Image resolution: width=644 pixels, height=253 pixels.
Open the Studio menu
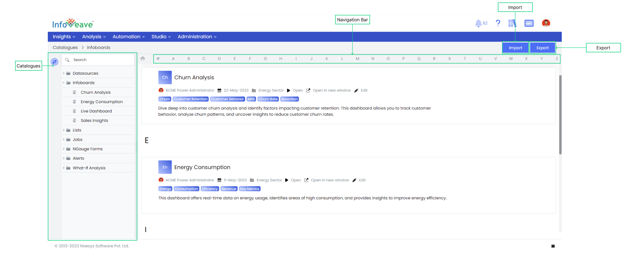(161, 37)
